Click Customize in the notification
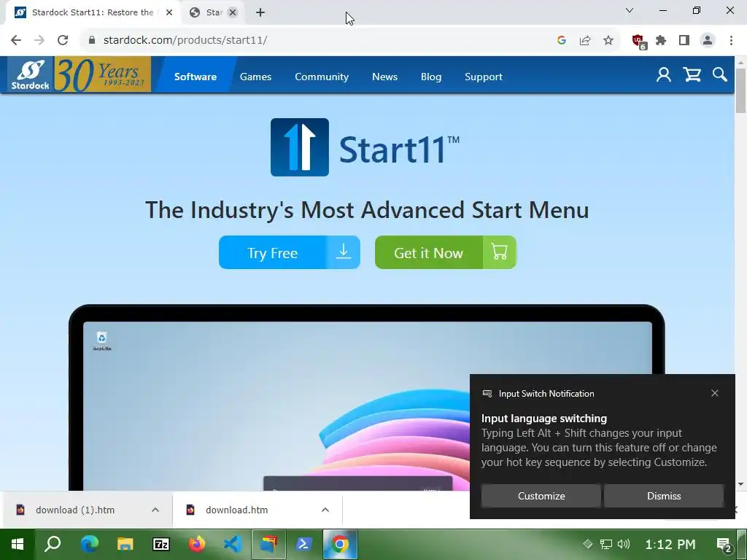Viewport: 747px width, 560px height. tap(541, 496)
